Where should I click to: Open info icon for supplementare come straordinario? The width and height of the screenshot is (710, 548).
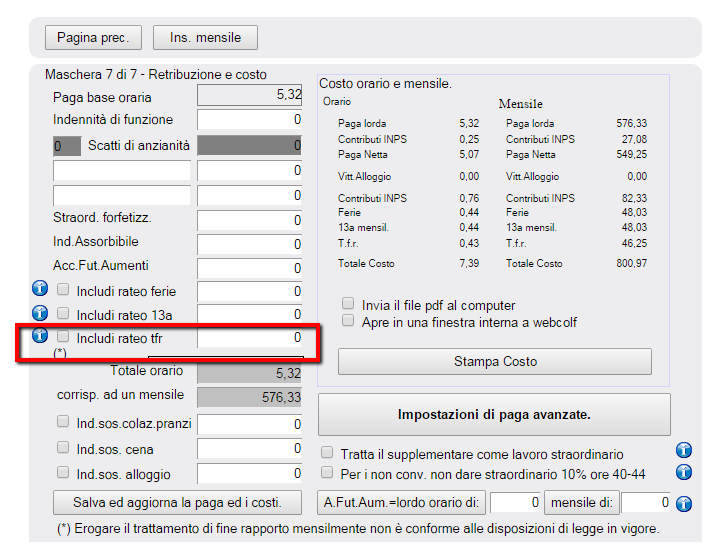[684, 451]
